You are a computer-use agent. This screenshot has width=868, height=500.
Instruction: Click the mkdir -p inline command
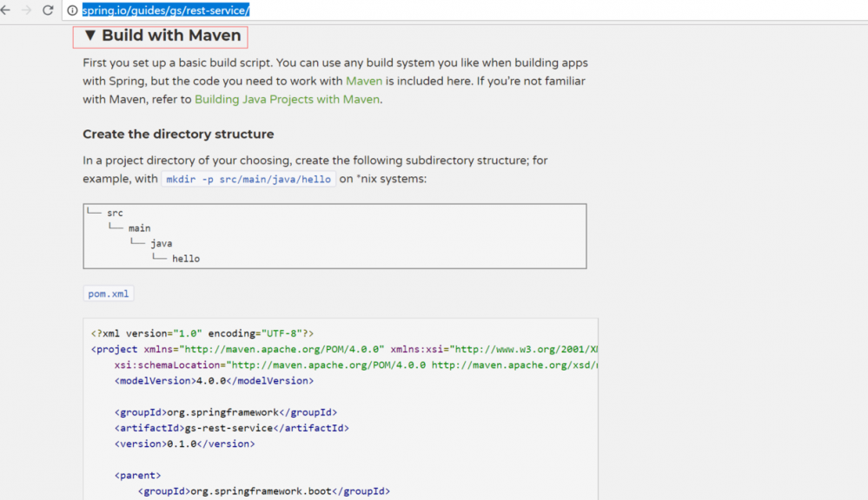coord(248,179)
